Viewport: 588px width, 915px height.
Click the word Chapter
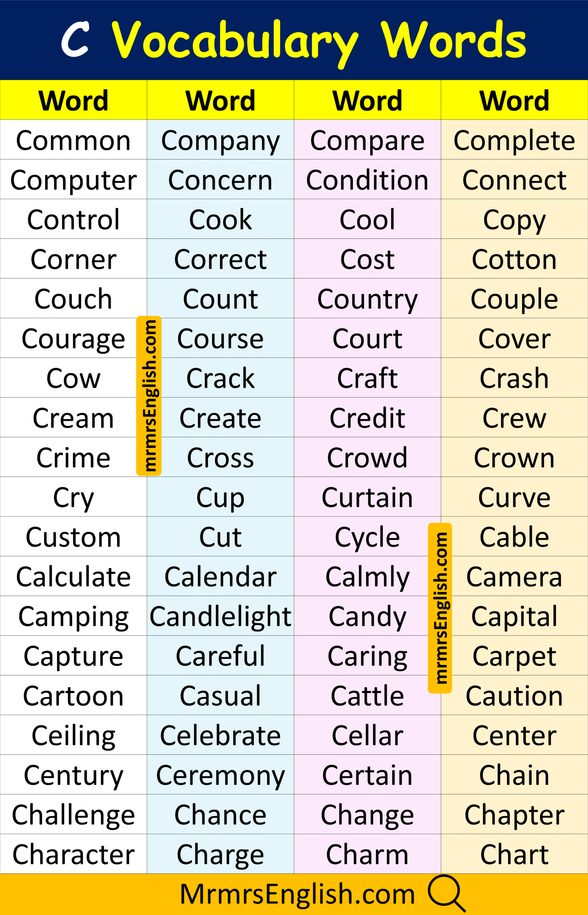[x=514, y=815]
